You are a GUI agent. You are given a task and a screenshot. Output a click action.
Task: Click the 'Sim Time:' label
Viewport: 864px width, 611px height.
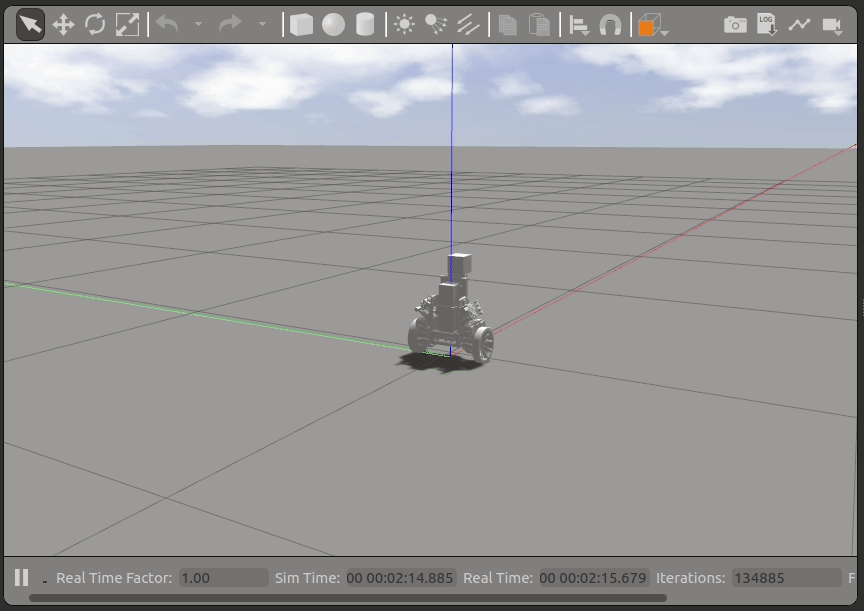pyautogui.click(x=307, y=578)
